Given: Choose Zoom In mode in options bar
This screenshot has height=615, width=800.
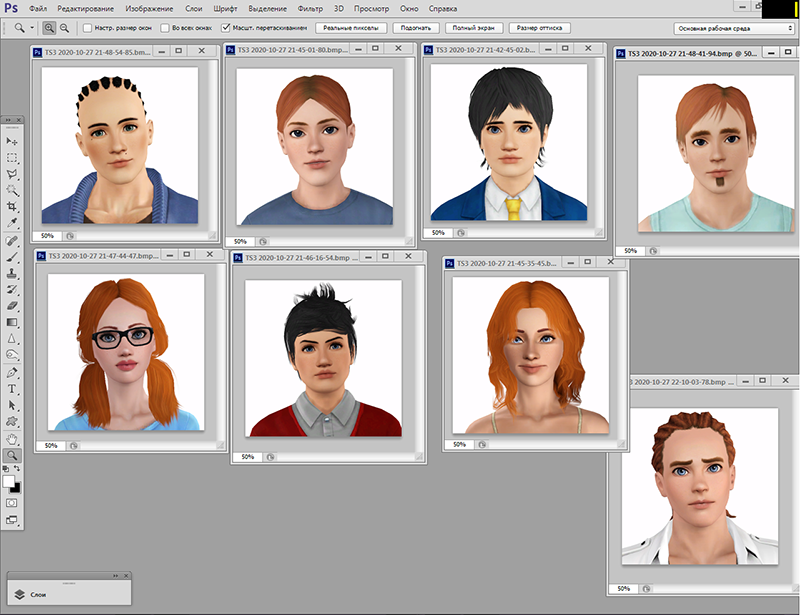Looking at the screenshot, I should point(49,28).
